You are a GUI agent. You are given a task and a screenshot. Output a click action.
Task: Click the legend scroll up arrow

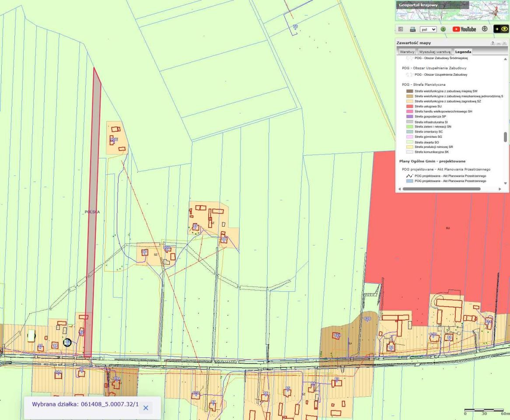click(506, 59)
